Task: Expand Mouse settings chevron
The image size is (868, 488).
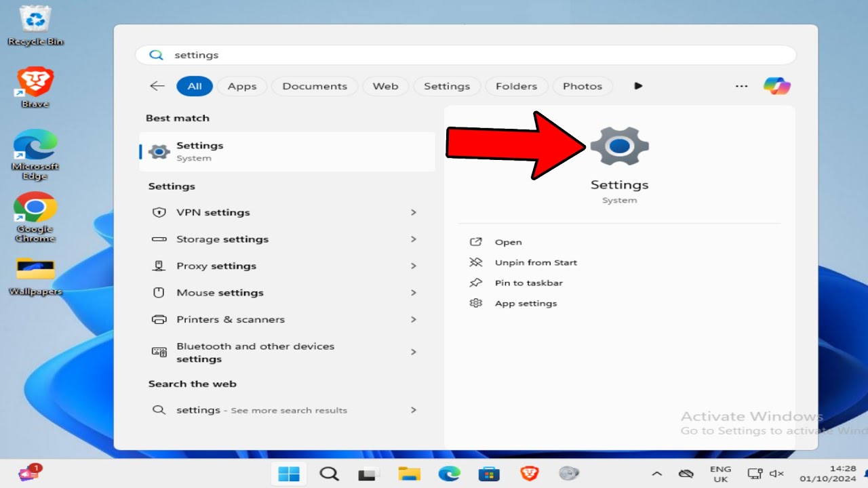Action: tap(413, 293)
